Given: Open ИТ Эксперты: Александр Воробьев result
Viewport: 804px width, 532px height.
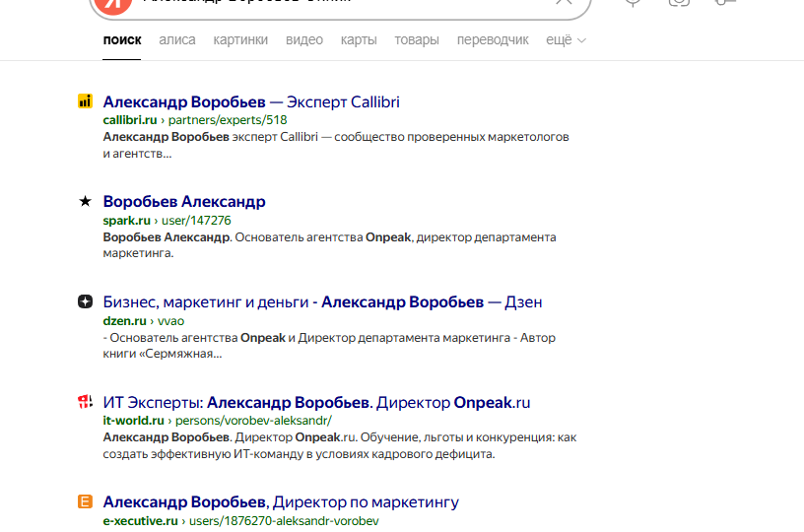Looking at the screenshot, I should pos(316,402).
